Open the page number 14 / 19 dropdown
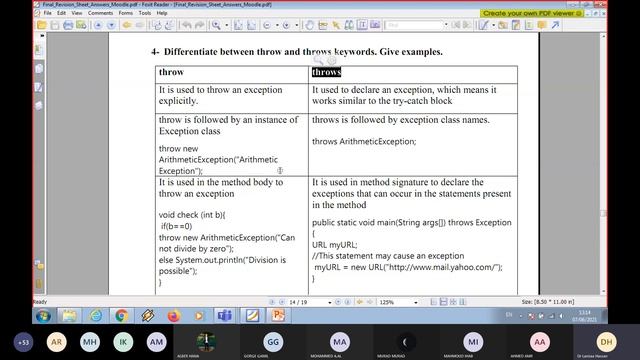The image size is (640, 360). [x=330, y=302]
